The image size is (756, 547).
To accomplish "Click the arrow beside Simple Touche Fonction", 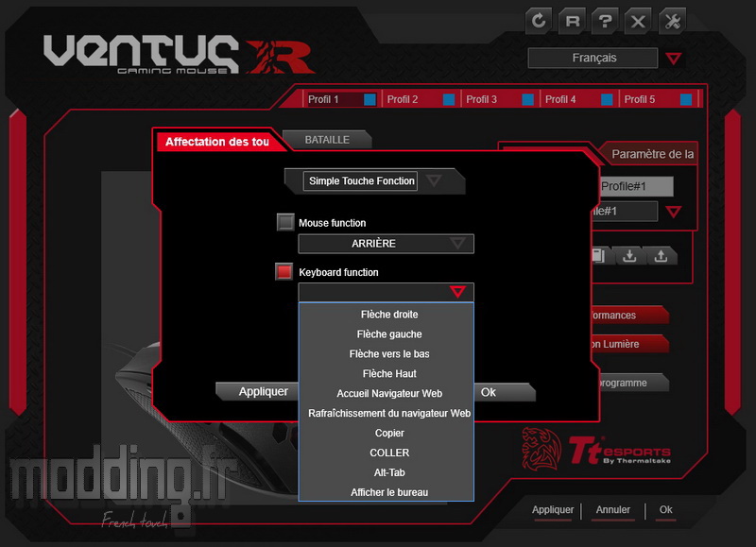I will click(x=434, y=181).
